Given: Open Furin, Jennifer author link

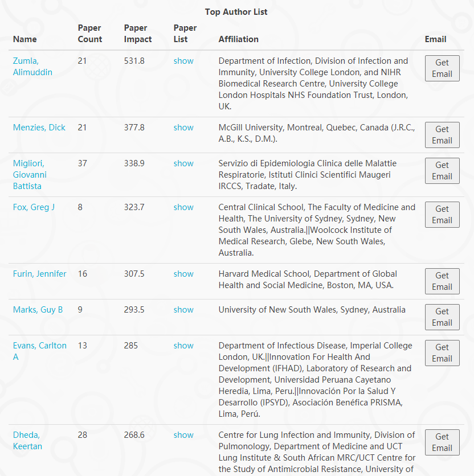Looking at the screenshot, I should pyautogui.click(x=39, y=274).
